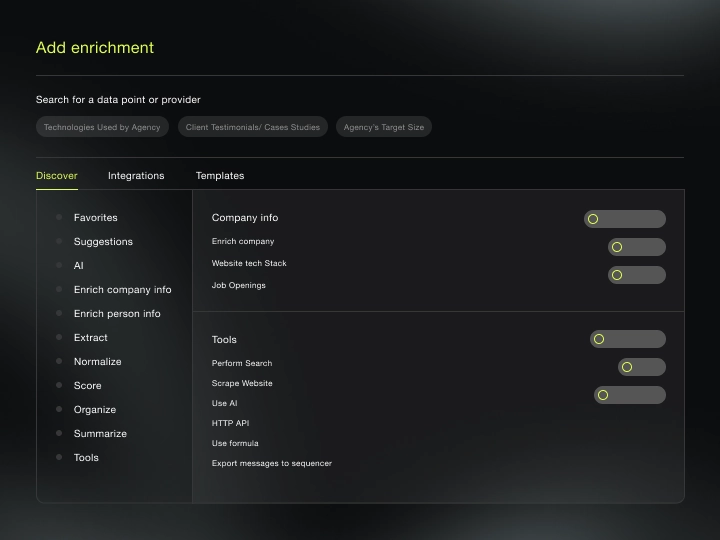Toggle the switch beside Enrich company
This screenshot has height=540, width=720.
click(x=636, y=247)
